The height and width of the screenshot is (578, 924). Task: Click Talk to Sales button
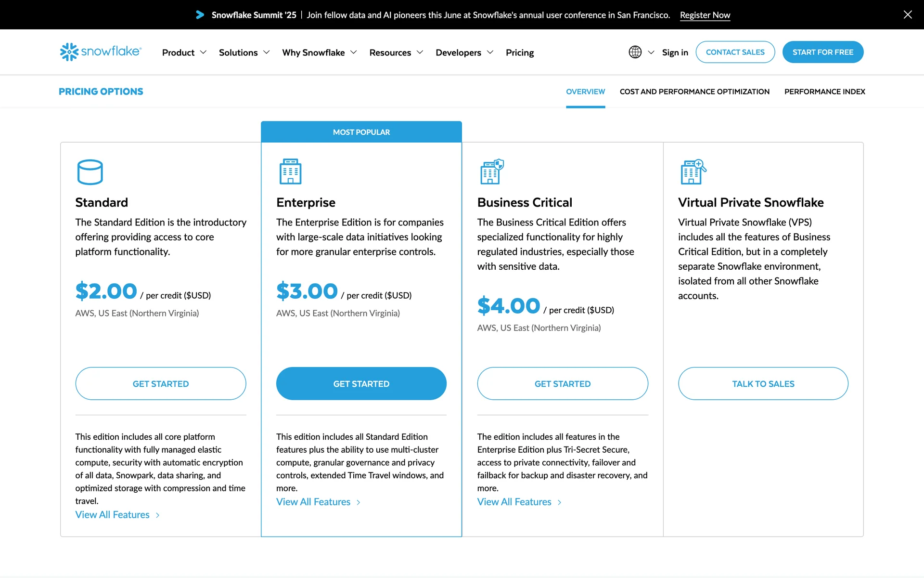[x=763, y=383]
